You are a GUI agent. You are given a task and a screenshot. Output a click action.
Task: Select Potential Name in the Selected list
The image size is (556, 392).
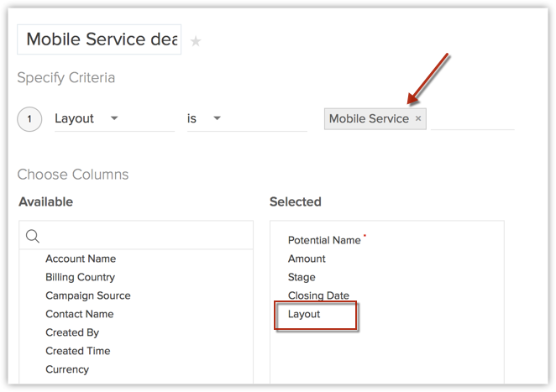324,240
